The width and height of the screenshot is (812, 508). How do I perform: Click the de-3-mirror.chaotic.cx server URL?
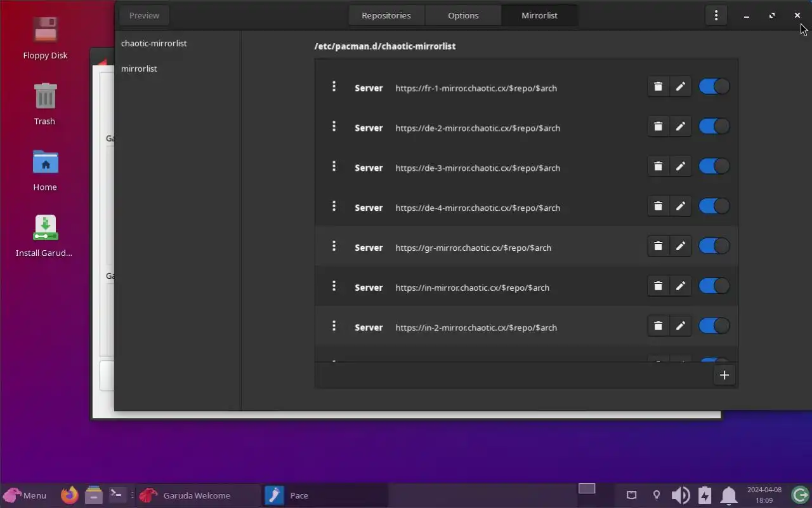tap(478, 168)
